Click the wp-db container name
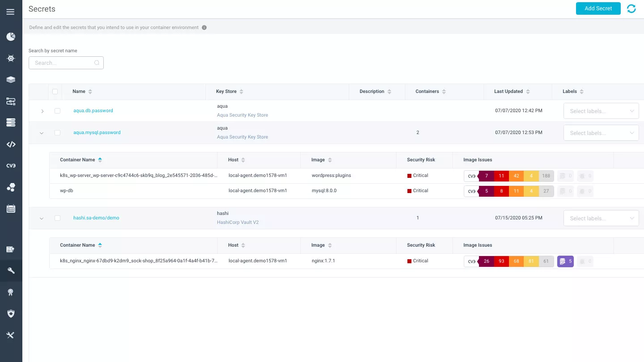644x362 pixels. (67, 191)
